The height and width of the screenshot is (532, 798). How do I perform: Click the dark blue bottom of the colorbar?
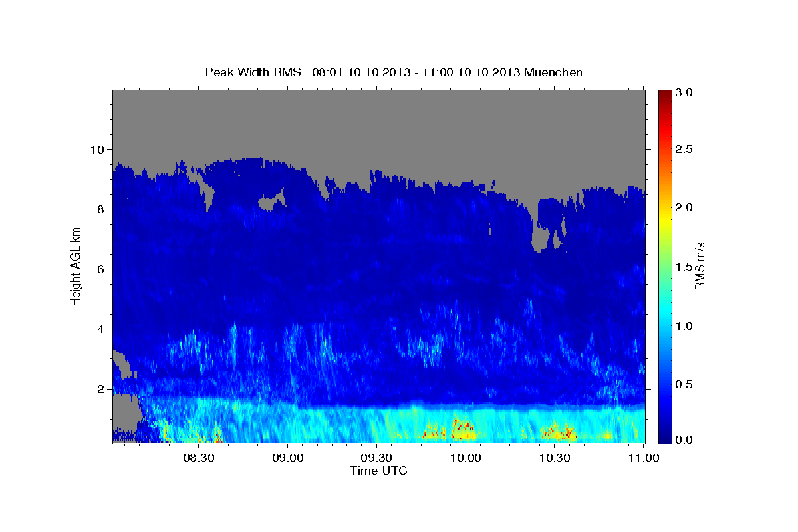click(x=664, y=436)
